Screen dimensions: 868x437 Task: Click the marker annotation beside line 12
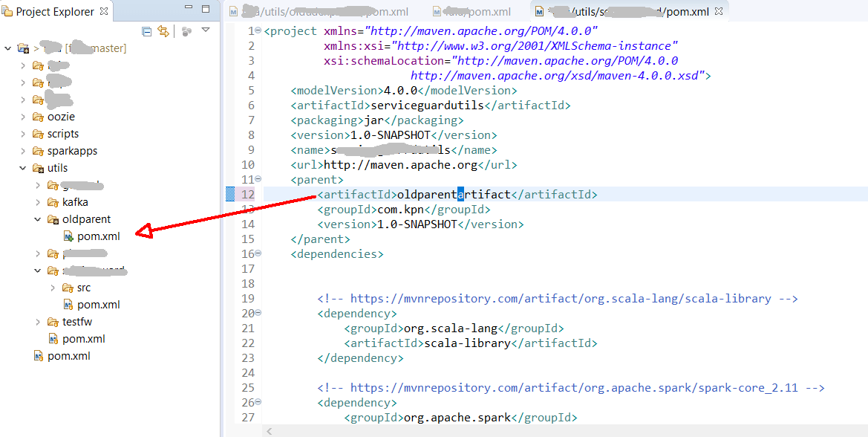(x=232, y=194)
